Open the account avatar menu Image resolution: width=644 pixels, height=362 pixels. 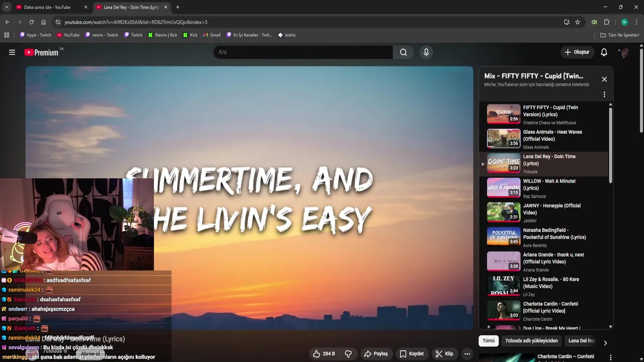click(624, 52)
